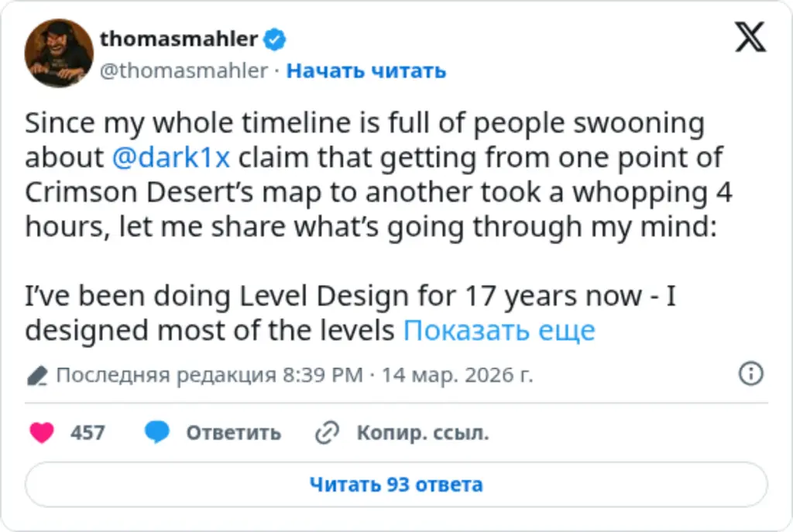Image resolution: width=793 pixels, height=532 pixels.
Task: Click the blue reply bubble icon
Action: [x=157, y=433]
